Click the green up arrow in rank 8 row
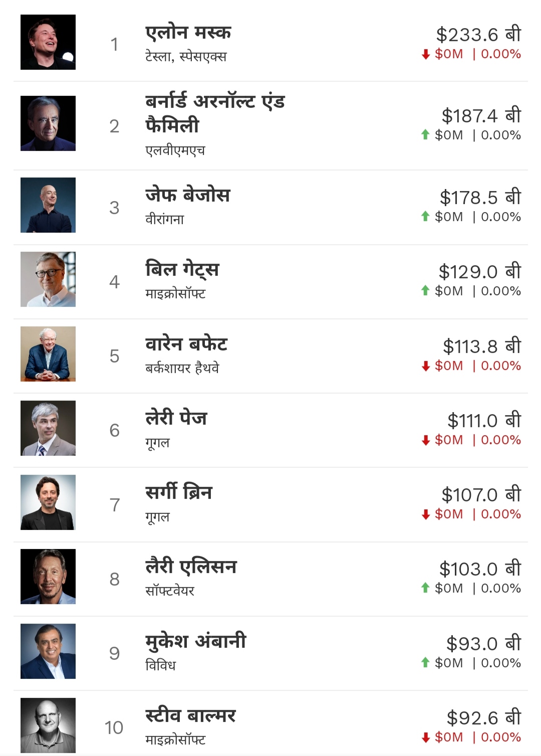 [x=426, y=588]
